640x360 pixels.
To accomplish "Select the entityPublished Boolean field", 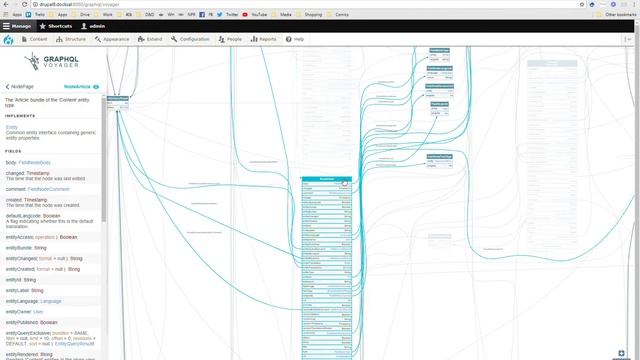I will (51, 322).
